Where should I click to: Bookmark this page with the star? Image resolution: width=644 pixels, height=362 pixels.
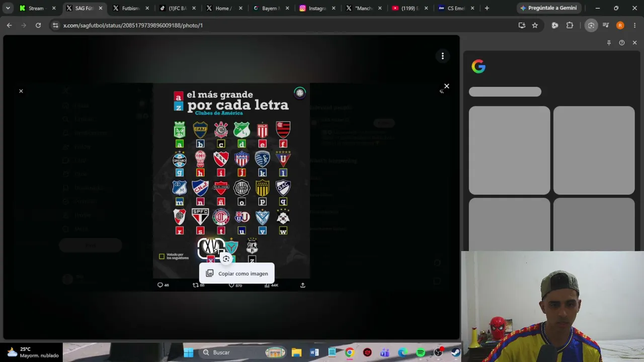(535, 25)
